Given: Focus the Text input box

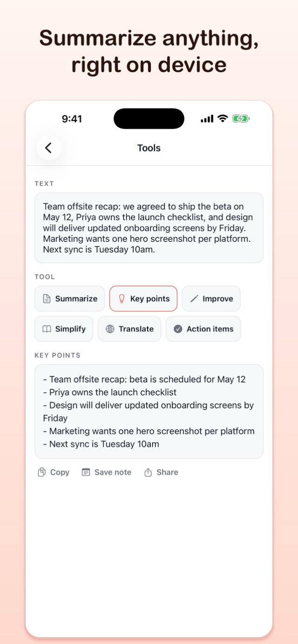Looking at the screenshot, I should (x=149, y=228).
